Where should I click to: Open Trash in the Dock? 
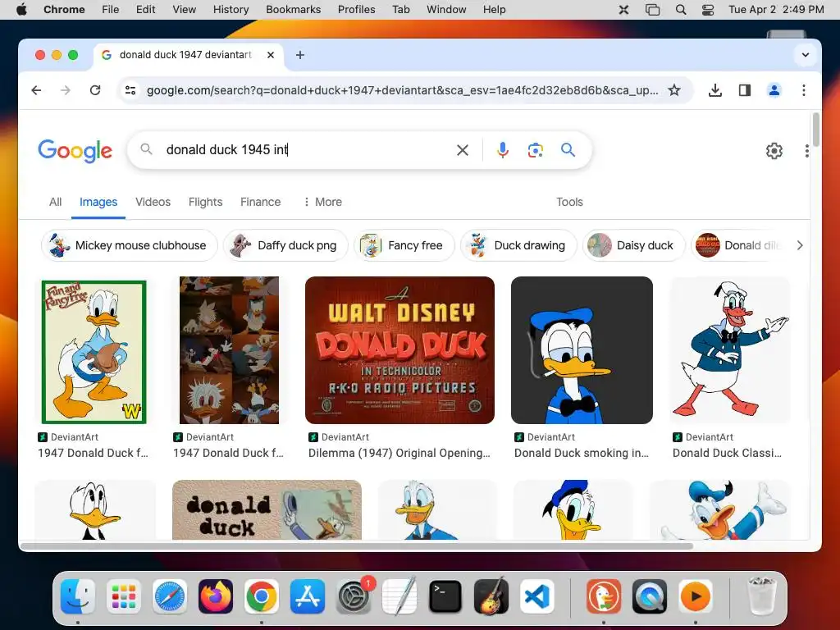point(761,596)
